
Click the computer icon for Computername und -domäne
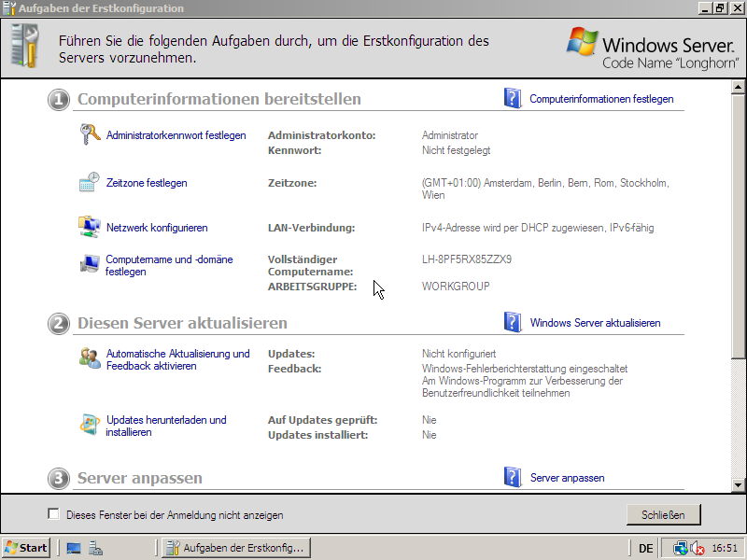[x=90, y=263]
